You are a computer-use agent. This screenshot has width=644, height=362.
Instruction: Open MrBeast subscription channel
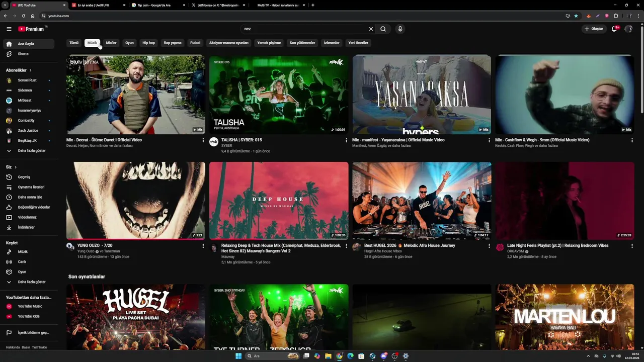(28, 100)
